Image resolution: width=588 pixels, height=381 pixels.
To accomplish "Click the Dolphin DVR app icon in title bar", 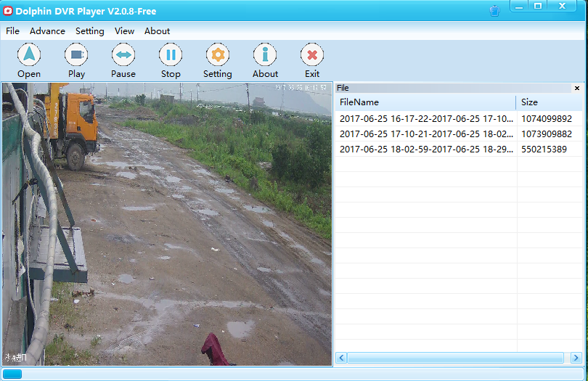I will coord(9,11).
